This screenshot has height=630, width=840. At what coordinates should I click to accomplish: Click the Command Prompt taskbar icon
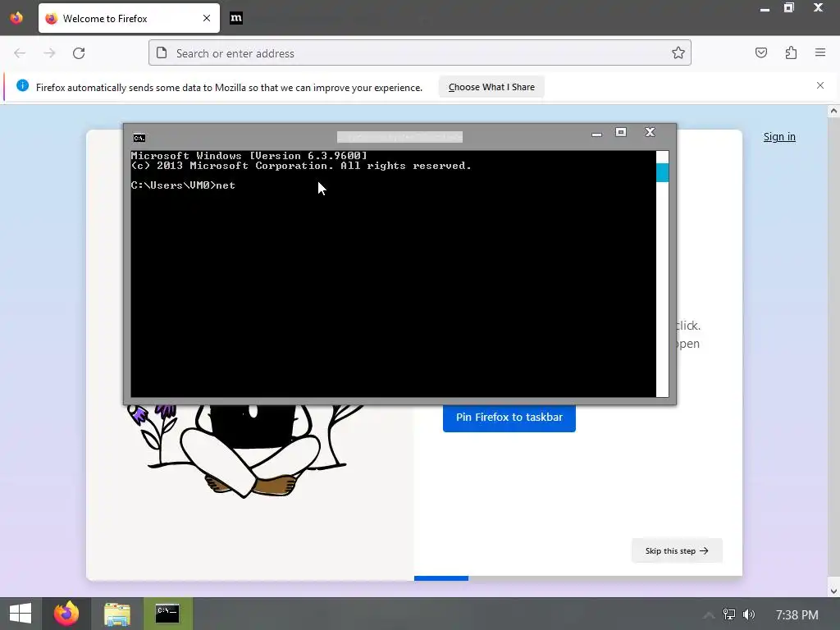(x=167, y=614)
